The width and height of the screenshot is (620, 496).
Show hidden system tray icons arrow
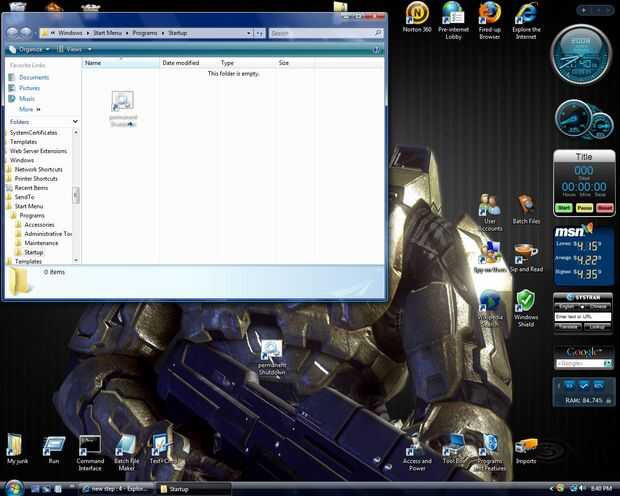click(552, 489)
